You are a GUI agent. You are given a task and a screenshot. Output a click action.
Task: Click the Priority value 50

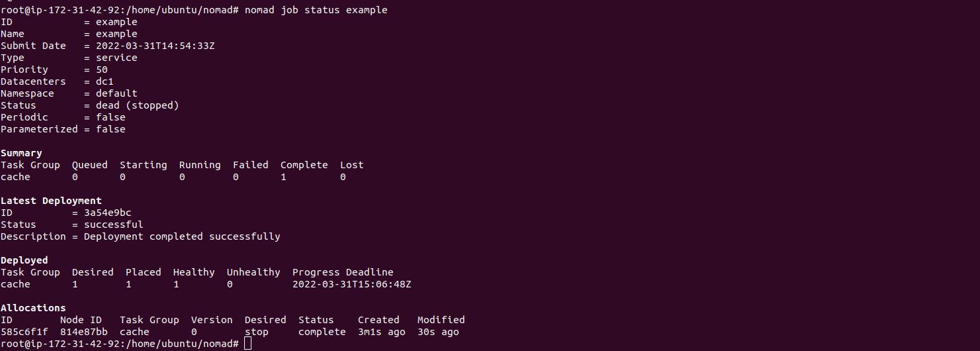coord(102,70)
